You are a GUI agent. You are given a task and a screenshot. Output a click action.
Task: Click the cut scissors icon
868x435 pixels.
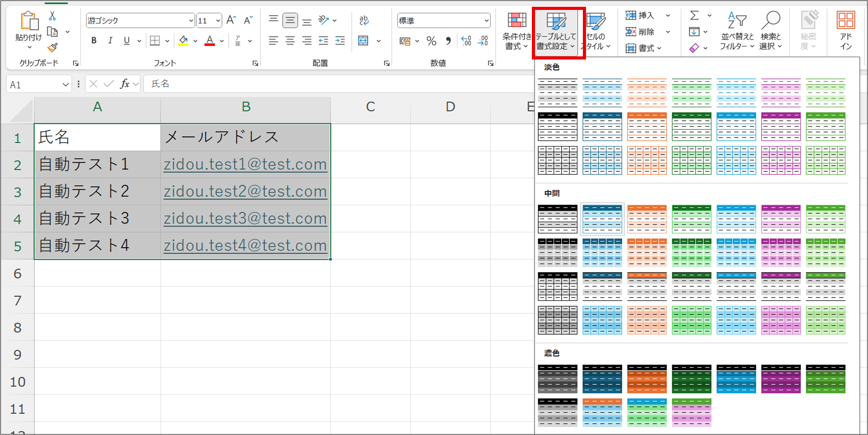pos(52,16)
